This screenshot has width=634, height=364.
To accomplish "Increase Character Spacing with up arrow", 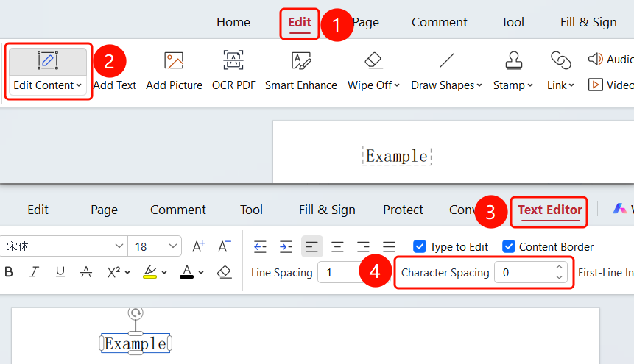I will [559, 268].
